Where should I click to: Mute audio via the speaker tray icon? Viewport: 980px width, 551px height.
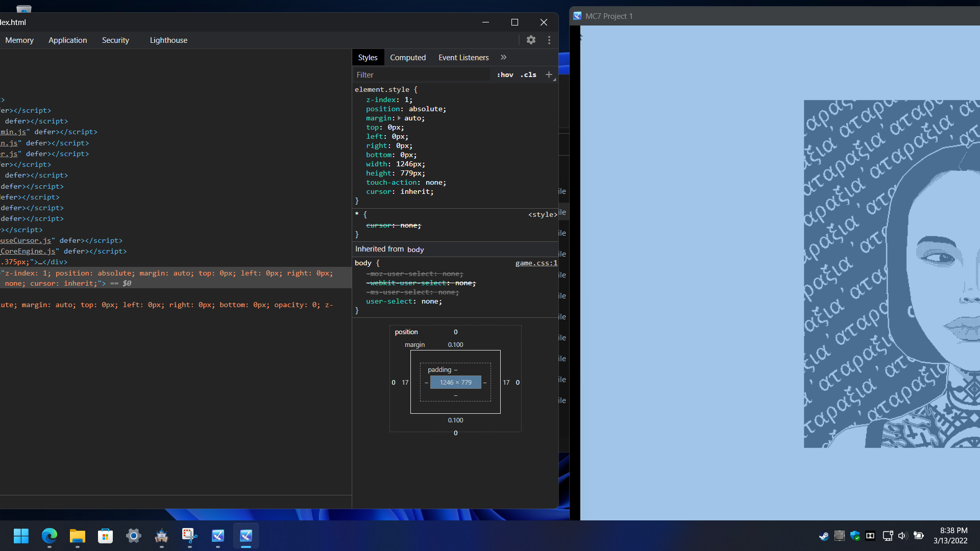tap(902, 536)
